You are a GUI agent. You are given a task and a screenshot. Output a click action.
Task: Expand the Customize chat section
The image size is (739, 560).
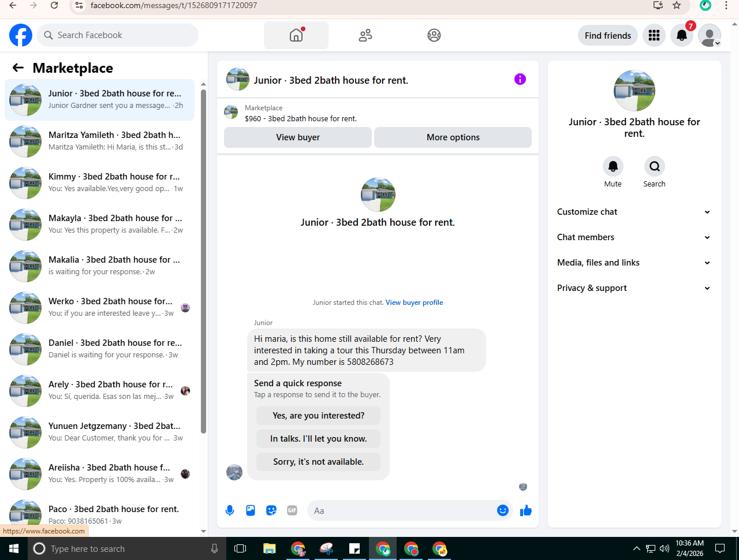tap(633, 212)
